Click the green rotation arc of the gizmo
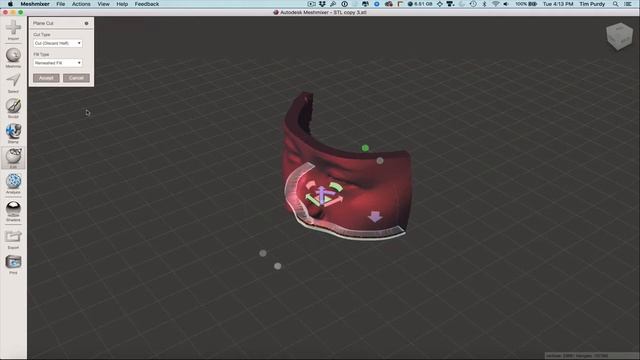 tap(336, 187)
